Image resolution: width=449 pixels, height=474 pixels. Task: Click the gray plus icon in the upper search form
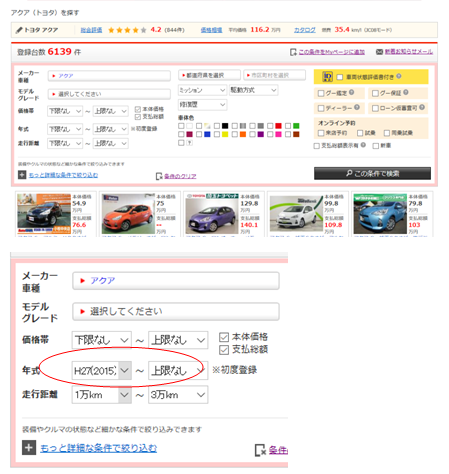[x=22, y=175]
